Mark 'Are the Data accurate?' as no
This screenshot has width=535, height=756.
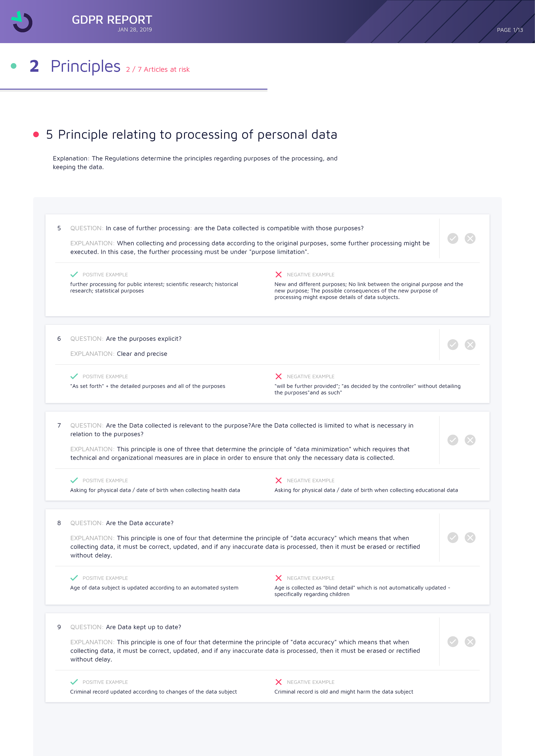click(x=470, y=538)
